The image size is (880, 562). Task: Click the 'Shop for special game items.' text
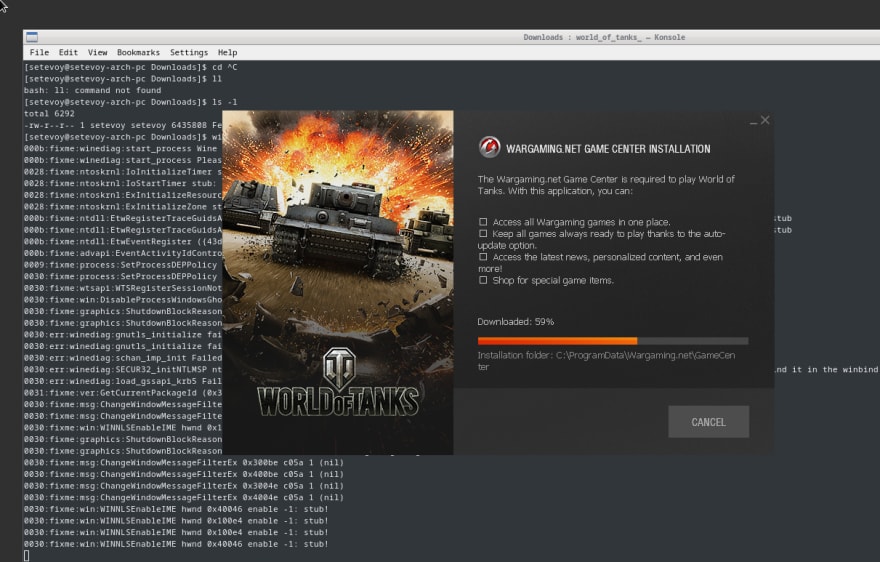(x=553, y=280)
